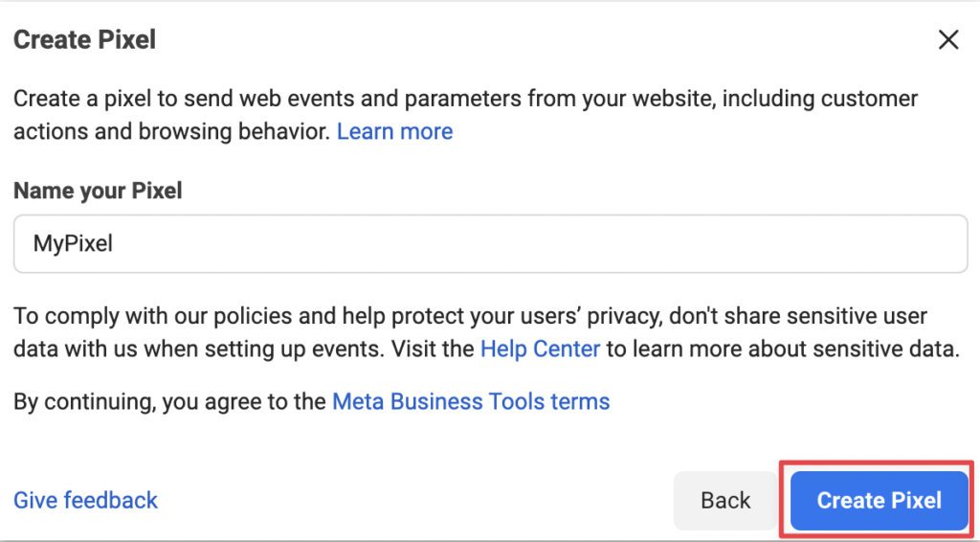Screen dimensions: 980x542
Task: Read more about pixels via Learn more
Action: point(395,131)
